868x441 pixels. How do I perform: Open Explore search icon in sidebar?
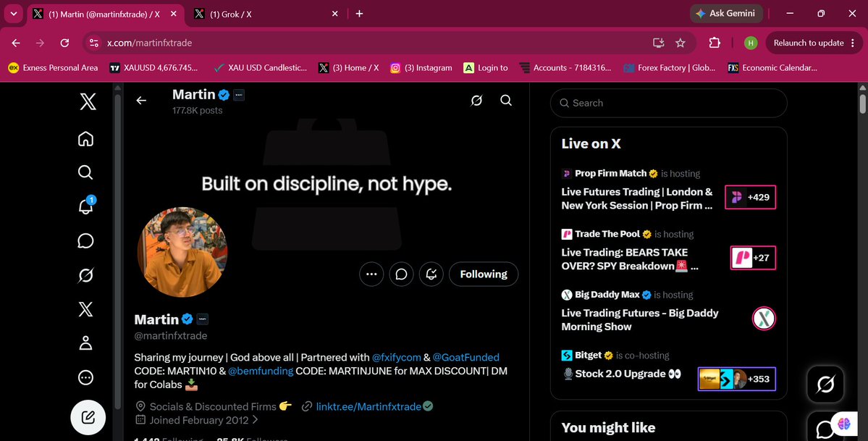click(85, 172)
